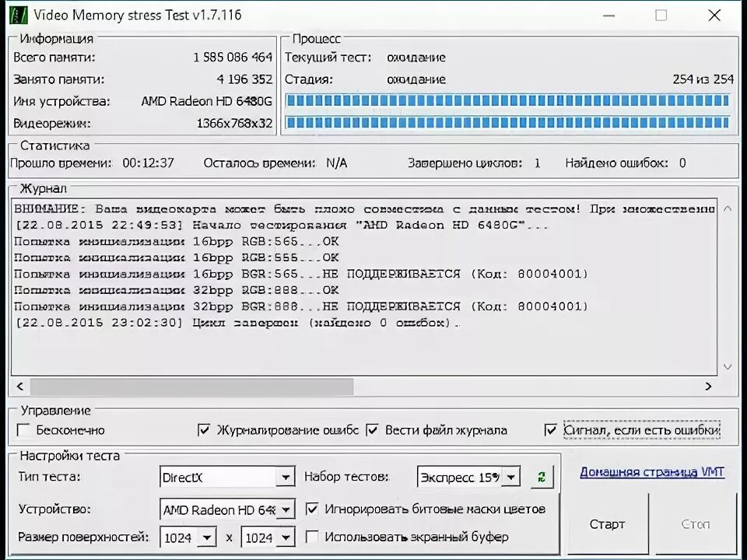Click the ВНИМАНИЕ warning log line

pos(364,208)
